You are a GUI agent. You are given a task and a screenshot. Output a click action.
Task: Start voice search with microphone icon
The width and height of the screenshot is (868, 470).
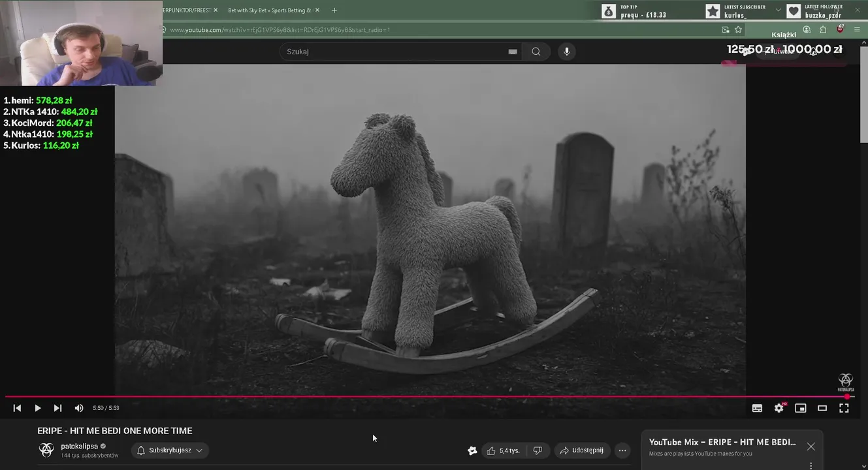[x=566, y=52]
